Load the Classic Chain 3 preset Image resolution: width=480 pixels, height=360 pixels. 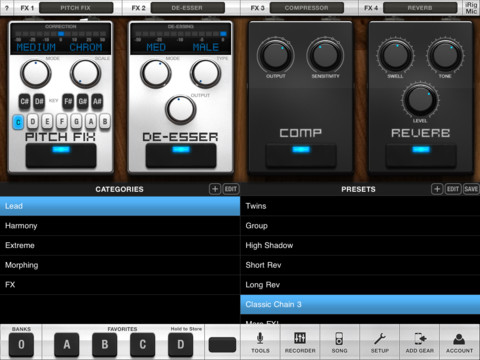[x=360, y=304]
